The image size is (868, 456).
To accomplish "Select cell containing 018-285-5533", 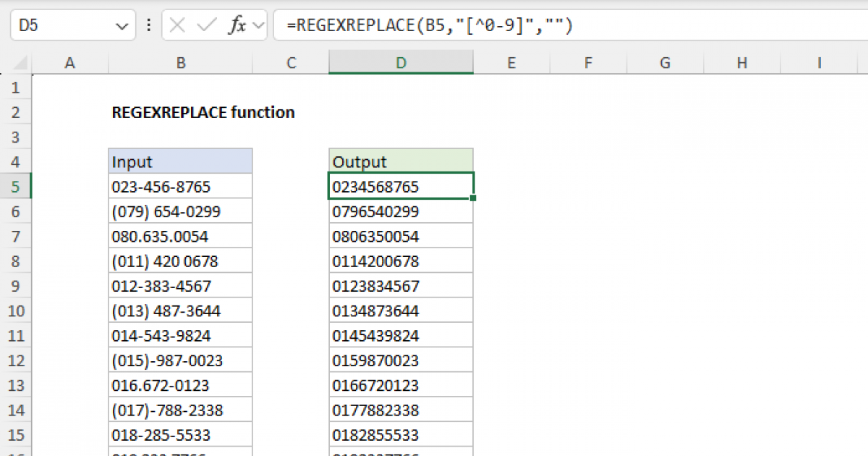I will click(180, 434).
